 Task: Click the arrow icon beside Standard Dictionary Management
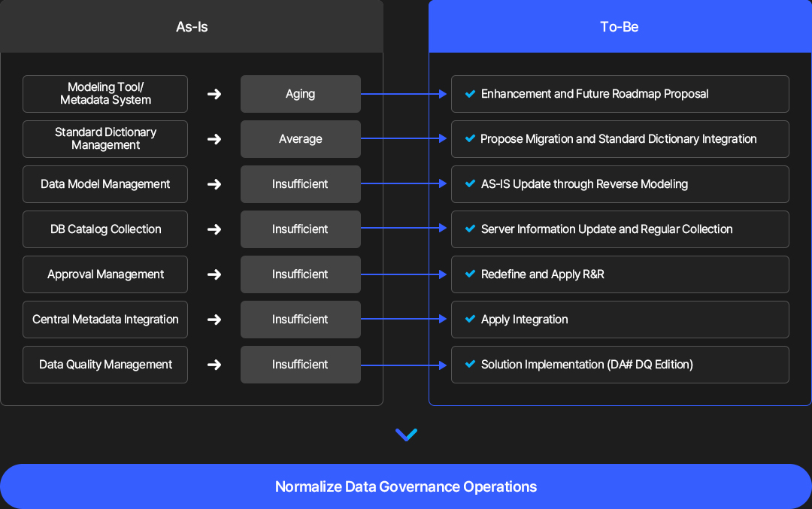coord(214,139)
